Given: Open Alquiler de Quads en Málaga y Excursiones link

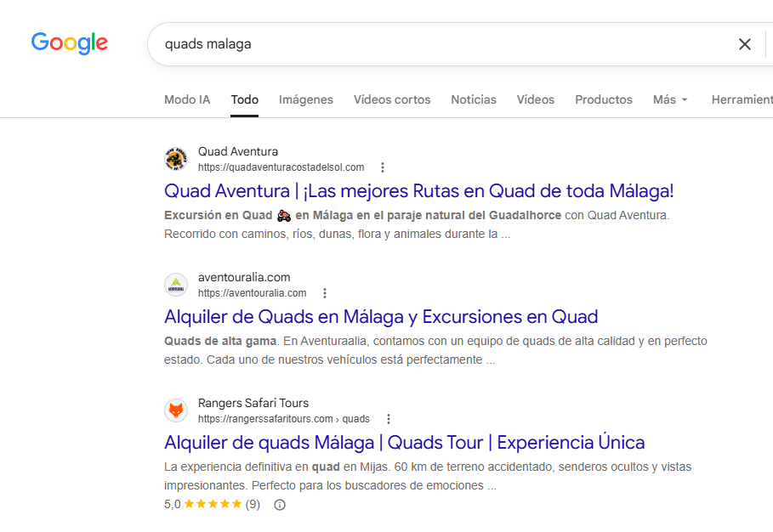Looking at the screenshot, I should [x=381, y=317].
